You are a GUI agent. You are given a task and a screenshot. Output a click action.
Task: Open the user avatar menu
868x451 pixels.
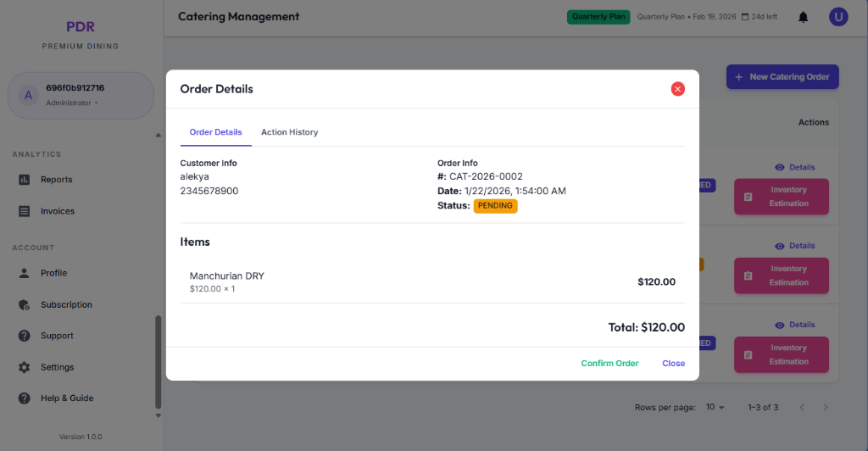[837, 17]
